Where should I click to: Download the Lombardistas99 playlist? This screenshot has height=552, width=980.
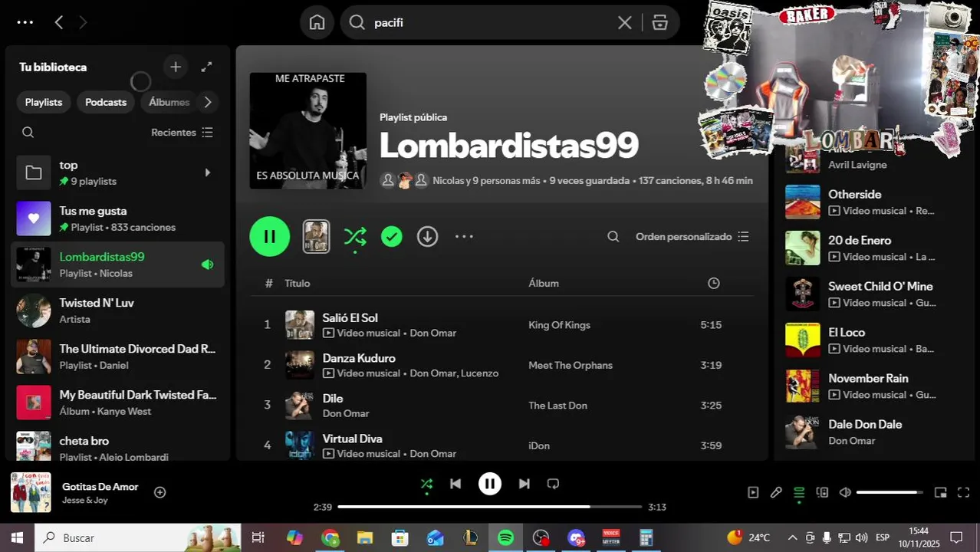(427, 237)
